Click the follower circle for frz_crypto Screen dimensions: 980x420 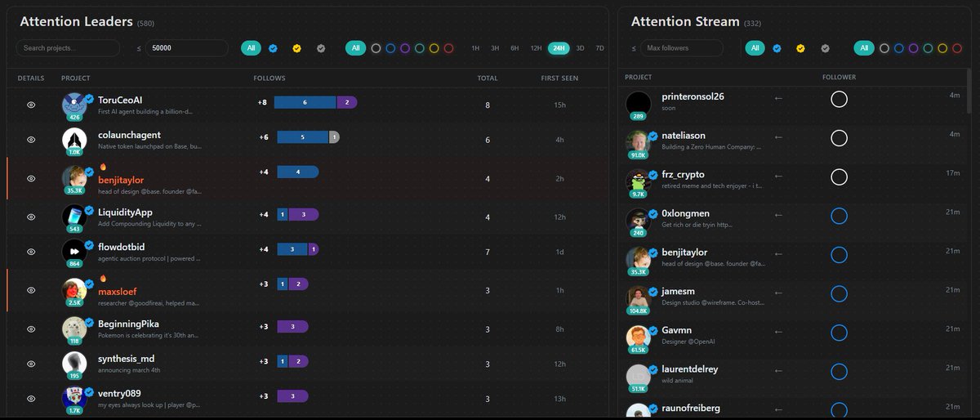839,177
